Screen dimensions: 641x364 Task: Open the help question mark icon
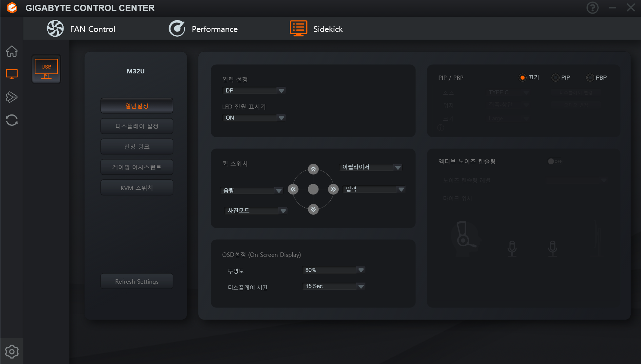(592, 8)
